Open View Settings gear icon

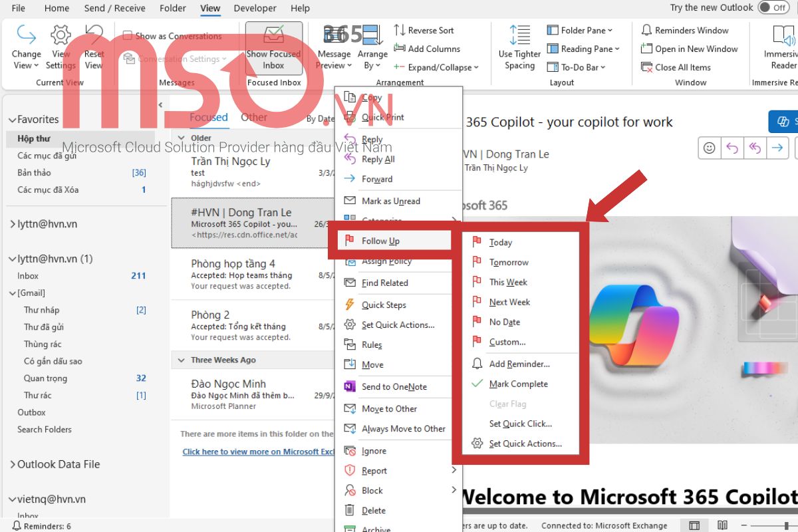coord(61,35)
